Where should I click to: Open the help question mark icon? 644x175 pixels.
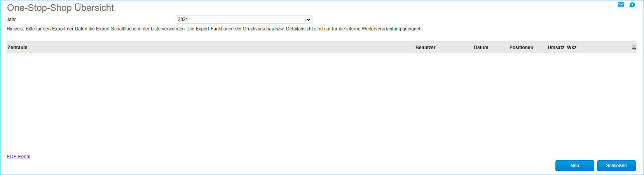click(x=632, y=5)
